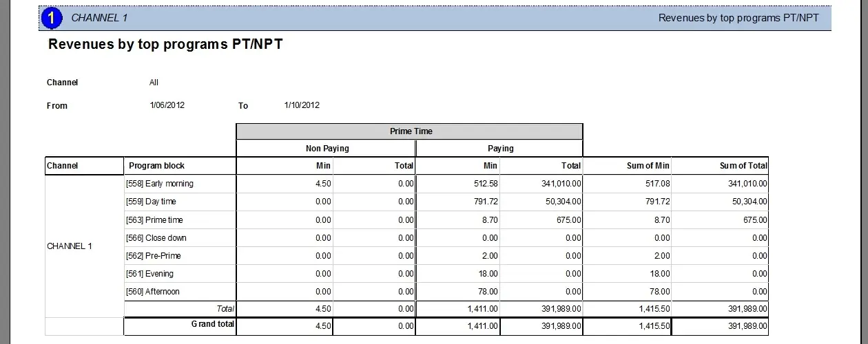Click the CHANNEL 1 banner title
868x344 pixels.
tap(99, 18)
